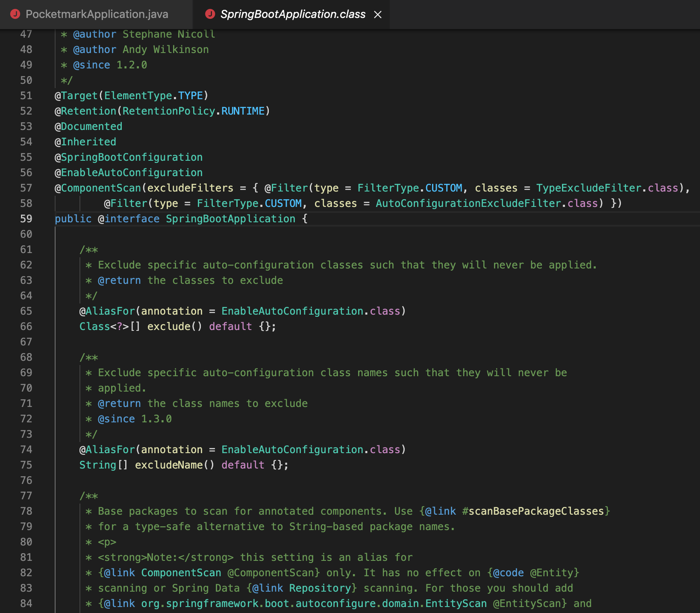Click the @return tag on line 71

120,404
